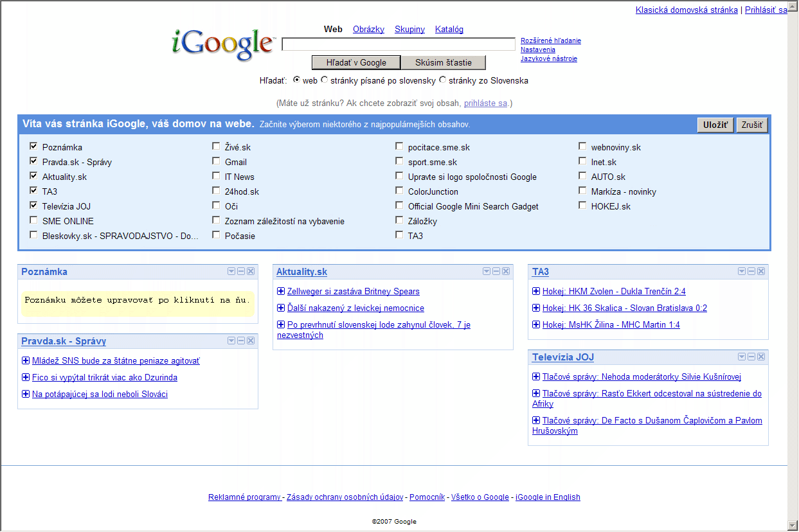Open the 'prihláste sa' link below the search options

(485, 103)
